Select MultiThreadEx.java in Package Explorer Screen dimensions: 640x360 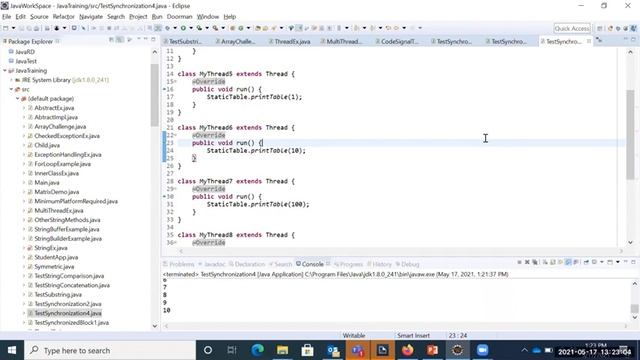[59, 211]
